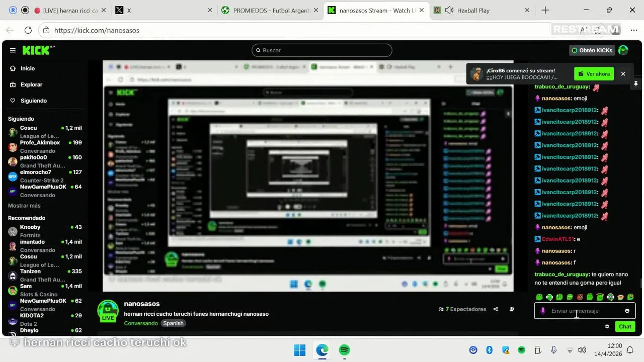The height and width of the screenshot is (362, 644).
Task: Click trabuco_de_uruguay name on 'te quiero nano' message
Action: click(x=561, y=275)
